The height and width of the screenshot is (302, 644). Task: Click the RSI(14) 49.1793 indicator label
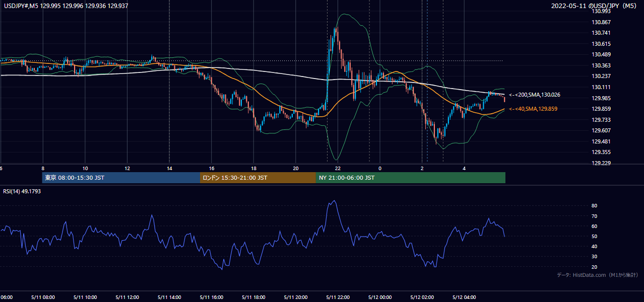click(x=22, y=191)
